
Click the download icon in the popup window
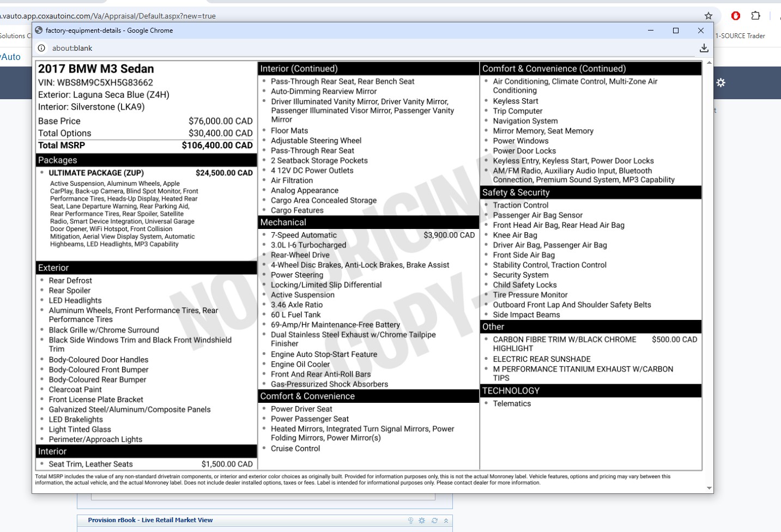tap(704, 48)
